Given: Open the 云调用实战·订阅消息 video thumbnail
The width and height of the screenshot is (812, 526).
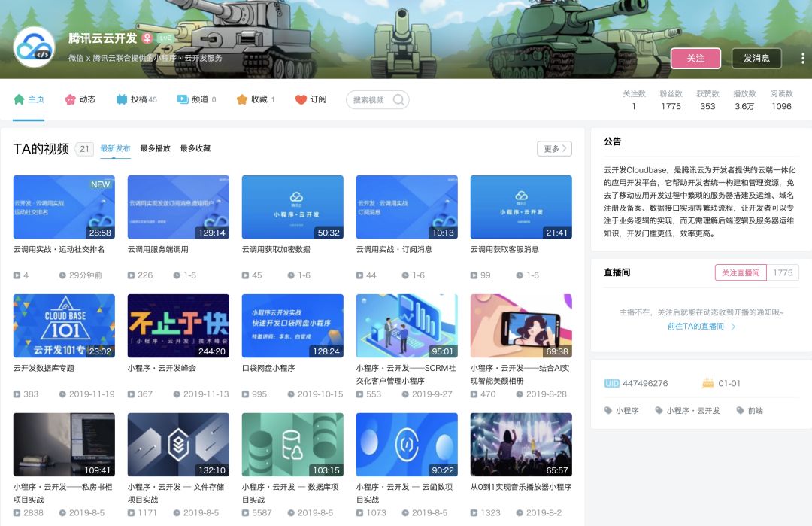Looking at the screenshot, I should (x=407, y=207).
